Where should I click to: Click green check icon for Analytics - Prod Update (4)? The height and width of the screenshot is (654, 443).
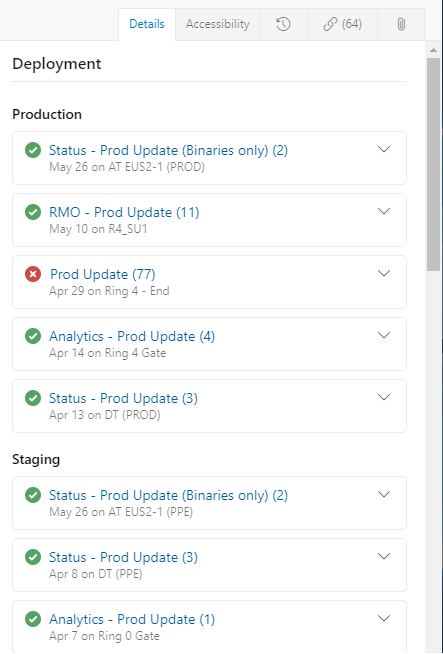(x=33, y=336)
